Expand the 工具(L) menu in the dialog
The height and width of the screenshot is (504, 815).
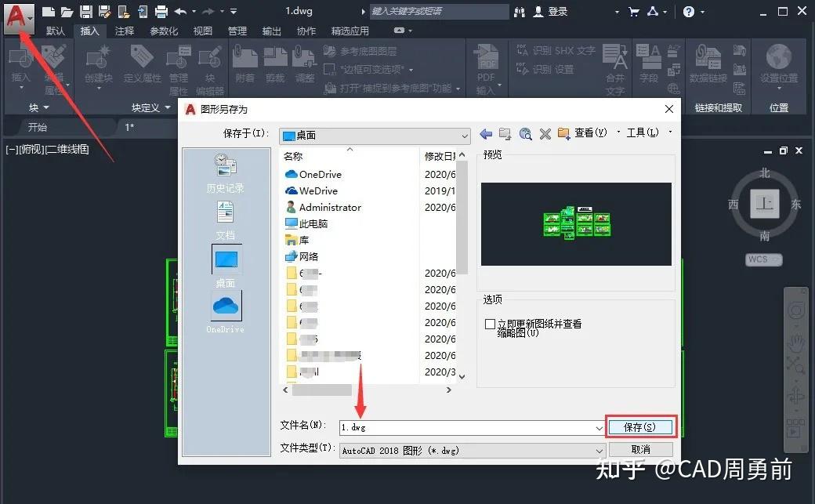click(x=643, y=132)
